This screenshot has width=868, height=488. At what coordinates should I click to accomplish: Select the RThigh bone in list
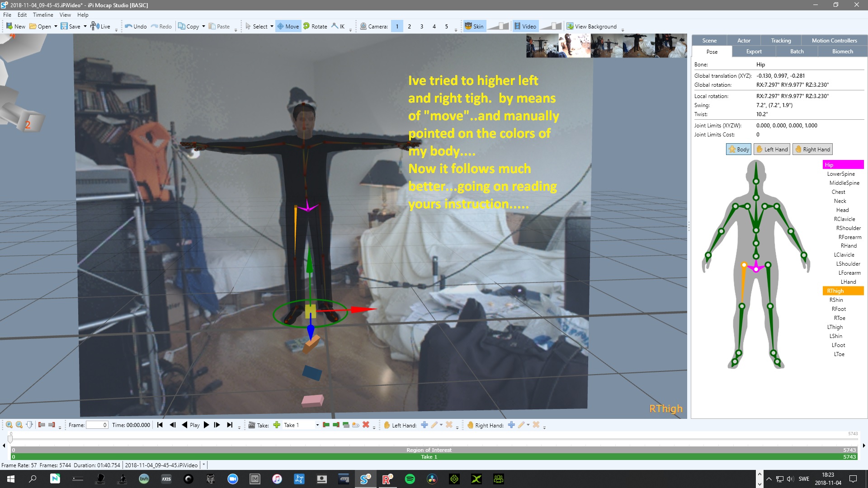[x=843, y=291]
